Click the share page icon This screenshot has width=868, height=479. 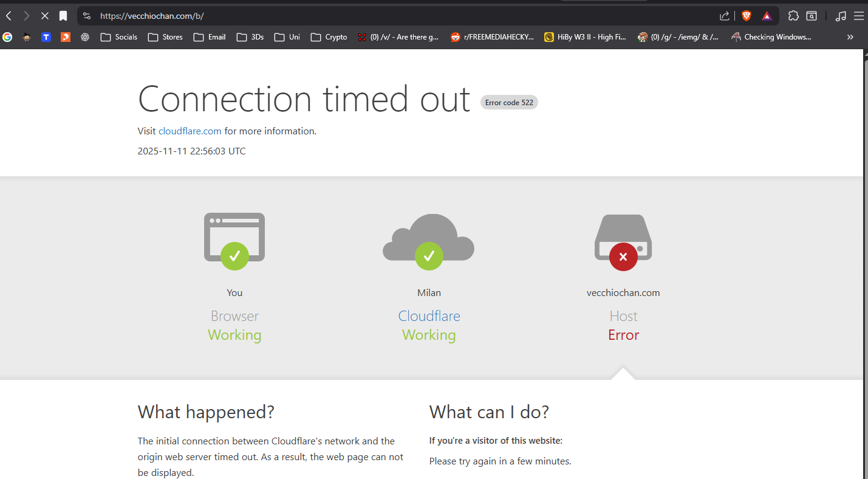coord(724,16)
